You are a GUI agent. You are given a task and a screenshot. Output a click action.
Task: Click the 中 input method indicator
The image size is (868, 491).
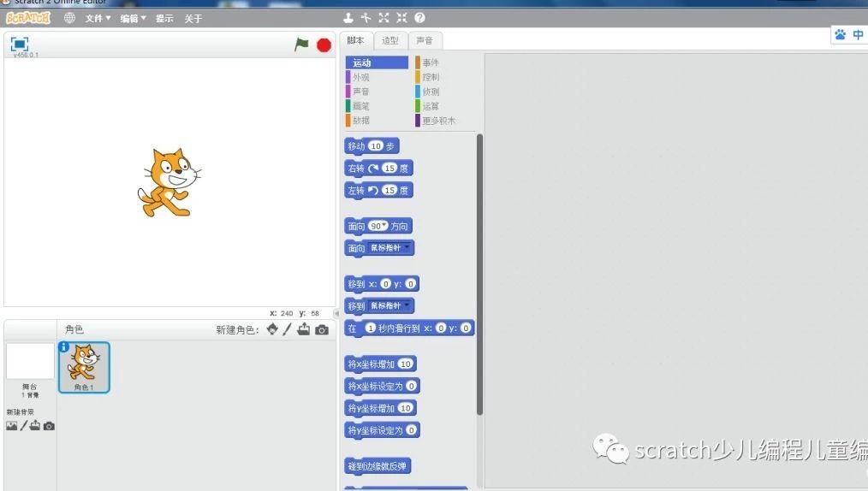[858, 35]
